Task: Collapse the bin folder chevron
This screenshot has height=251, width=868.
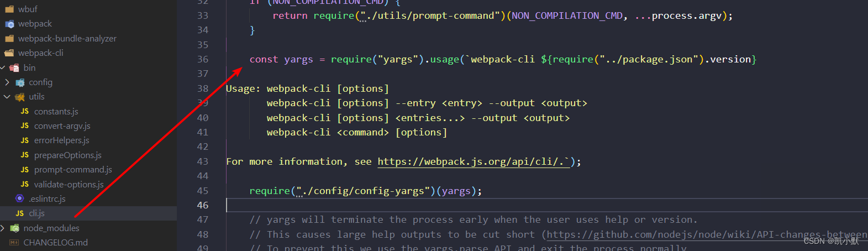Action: point(3,67)
